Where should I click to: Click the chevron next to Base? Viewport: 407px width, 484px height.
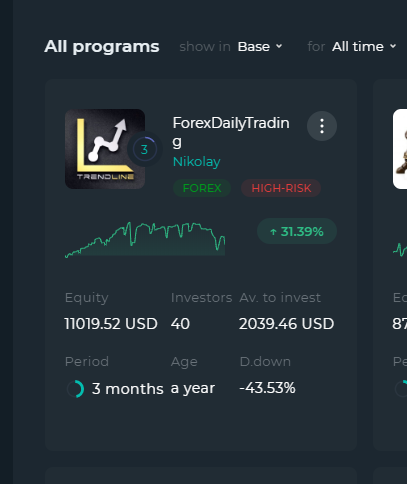click(x=279, y=46)
